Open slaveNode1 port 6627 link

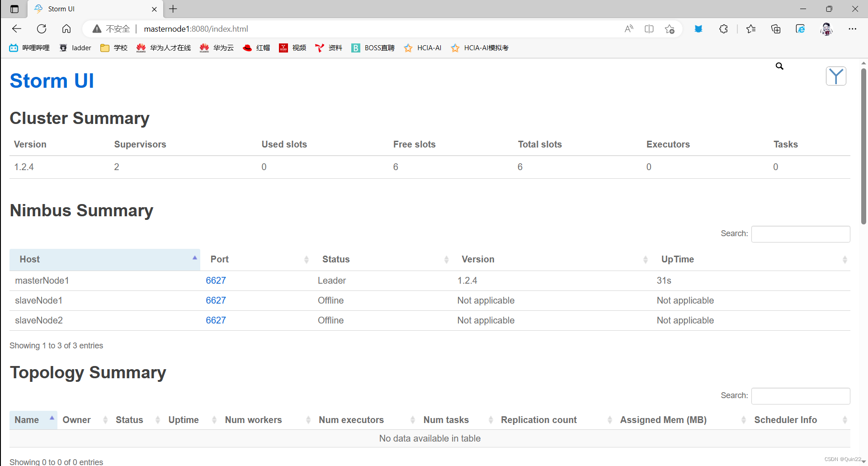point(216,300)
